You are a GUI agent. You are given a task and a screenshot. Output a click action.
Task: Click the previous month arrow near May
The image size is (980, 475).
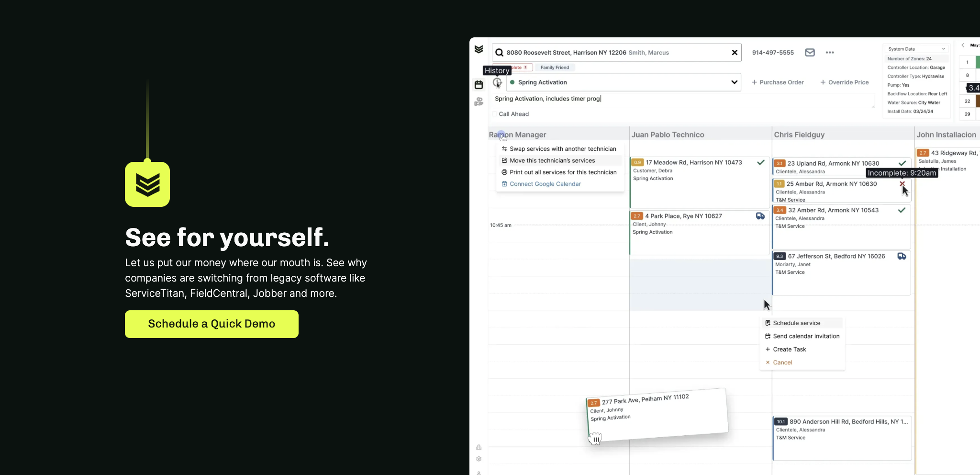click(963, 45)
